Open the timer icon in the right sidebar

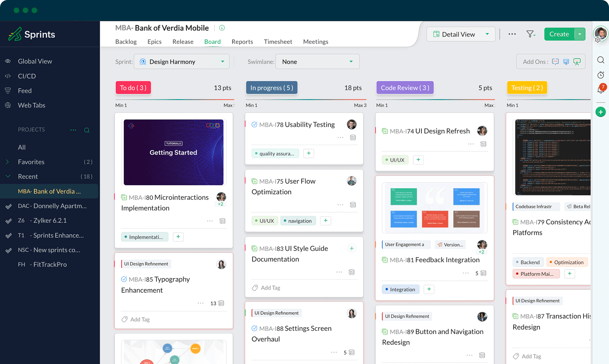tap(601, 75)
